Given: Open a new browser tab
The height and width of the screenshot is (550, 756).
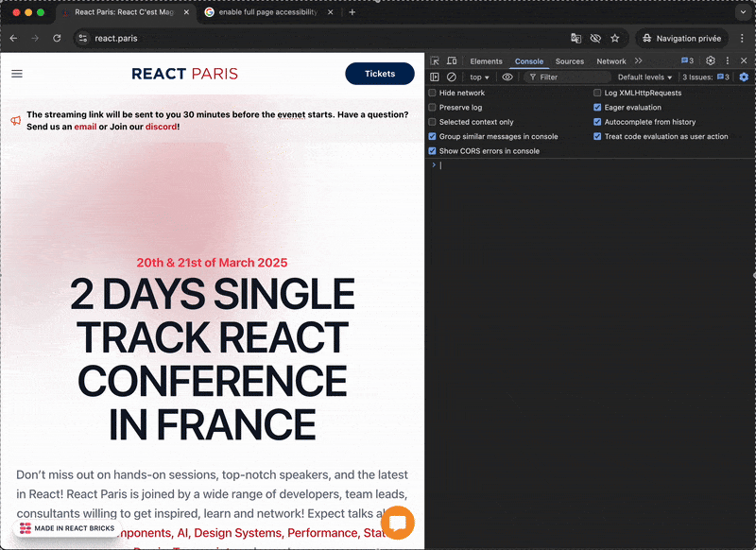Looking at the screenshot, I should point(352,12).
